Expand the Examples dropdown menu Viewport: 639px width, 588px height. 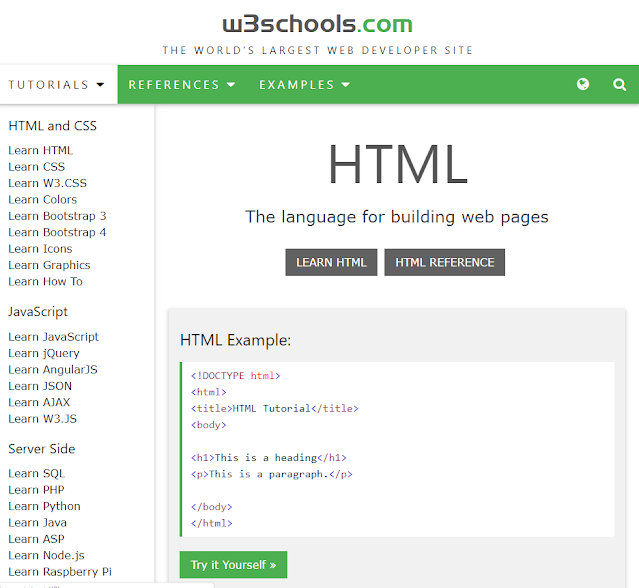click(x=304, y=85)
